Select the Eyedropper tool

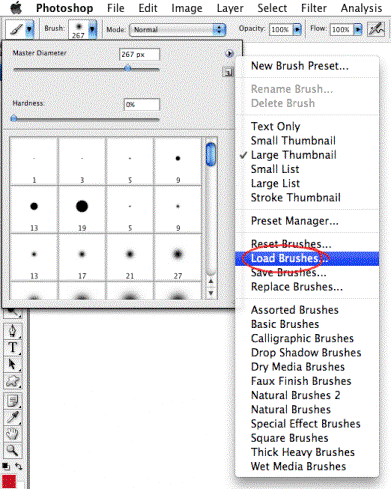tap(12, 417)
